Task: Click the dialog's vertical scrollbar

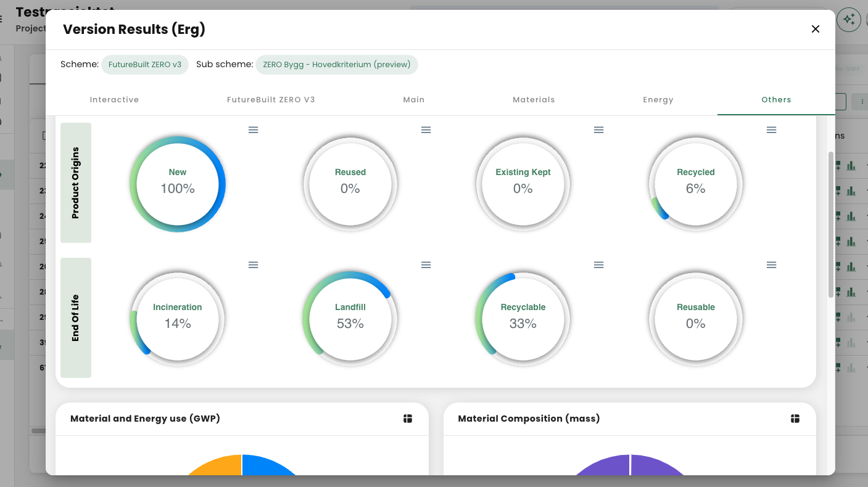Action: pos(831,225)
